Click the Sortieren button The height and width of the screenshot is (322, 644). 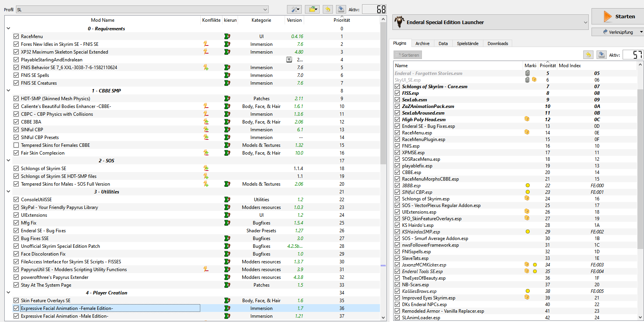tap(408, 55)
